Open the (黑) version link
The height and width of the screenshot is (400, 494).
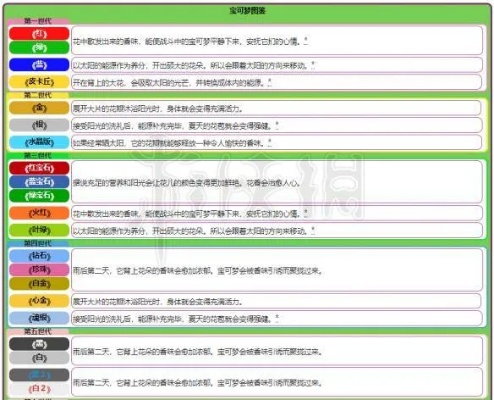pos(39,344)
